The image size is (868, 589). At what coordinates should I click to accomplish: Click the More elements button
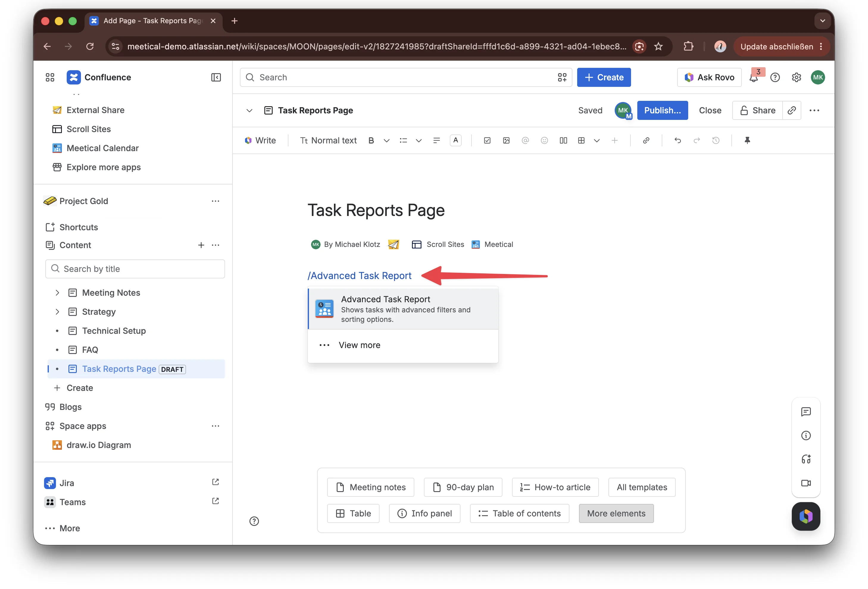(x=616, y=513)
